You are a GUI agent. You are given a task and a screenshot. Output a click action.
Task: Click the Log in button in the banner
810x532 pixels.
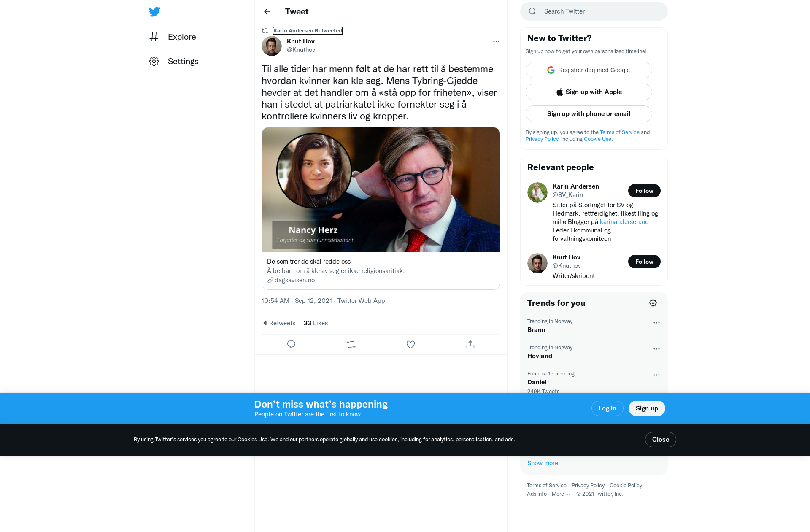tap(607, 408)
